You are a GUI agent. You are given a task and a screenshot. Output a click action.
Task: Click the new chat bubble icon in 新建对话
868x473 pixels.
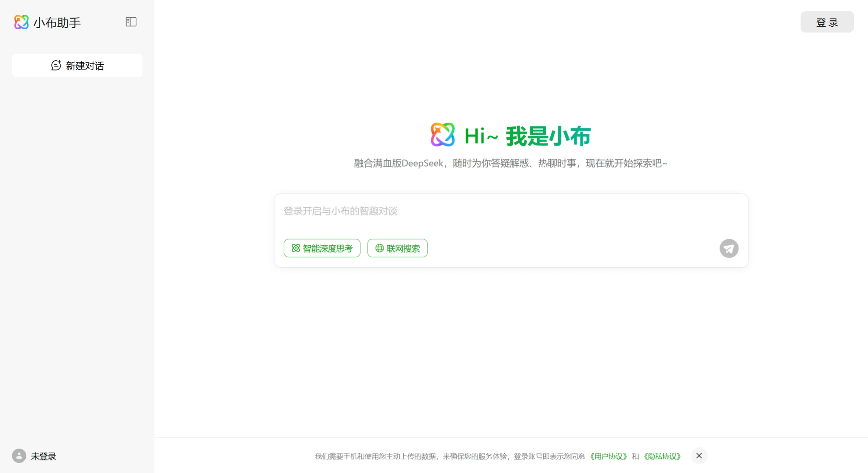[56, 65]
